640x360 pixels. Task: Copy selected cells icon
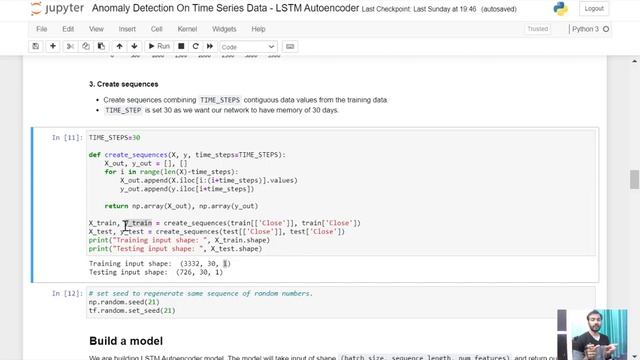click(86, 47)
